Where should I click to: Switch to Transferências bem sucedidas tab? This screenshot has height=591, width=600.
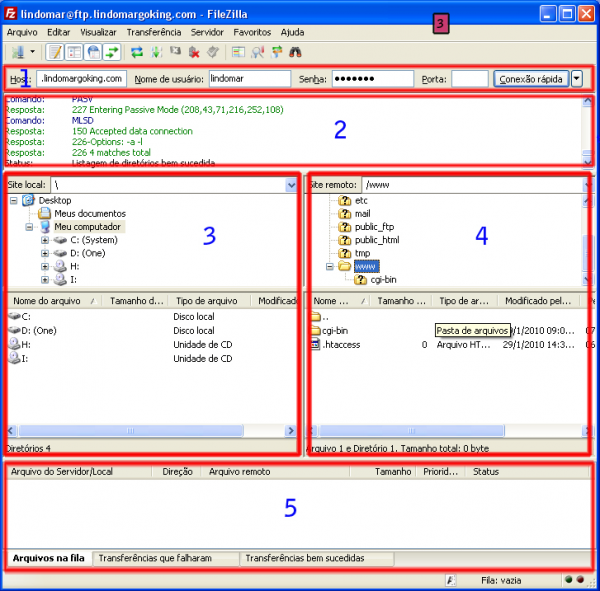coord(316,558)
